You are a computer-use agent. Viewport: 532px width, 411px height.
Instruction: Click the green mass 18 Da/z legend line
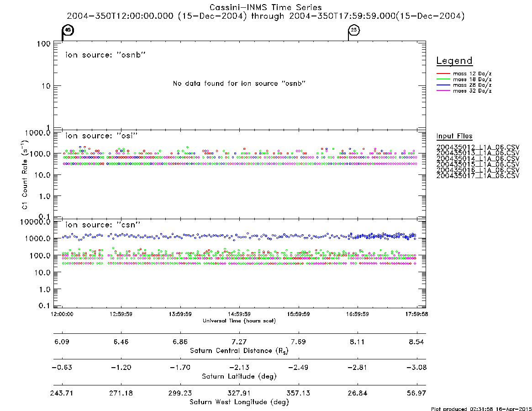coord(443,79)
